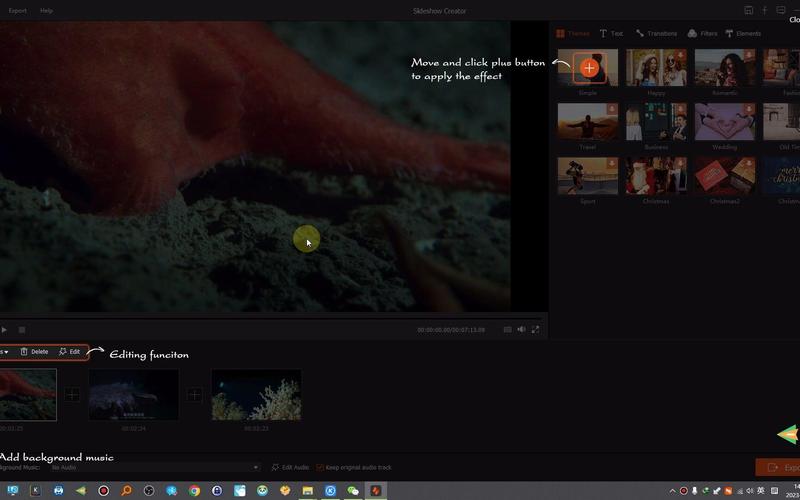Select the red starfish clip in timeline
The width and height of the screenshot is (800, 500).
click(x=28, y=395)
